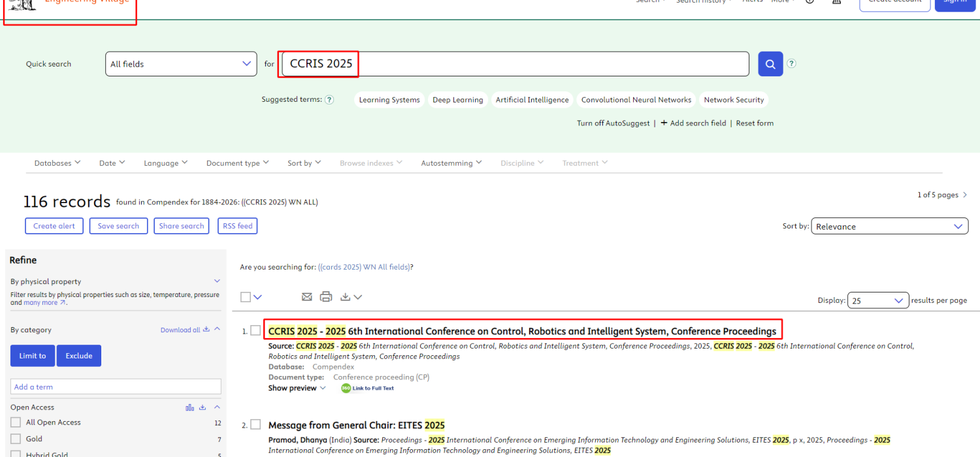Image resolution: width=980 pixels, height=457 pixels.
Task: Download the Open Access facet data icon
Action: point(203,407)
